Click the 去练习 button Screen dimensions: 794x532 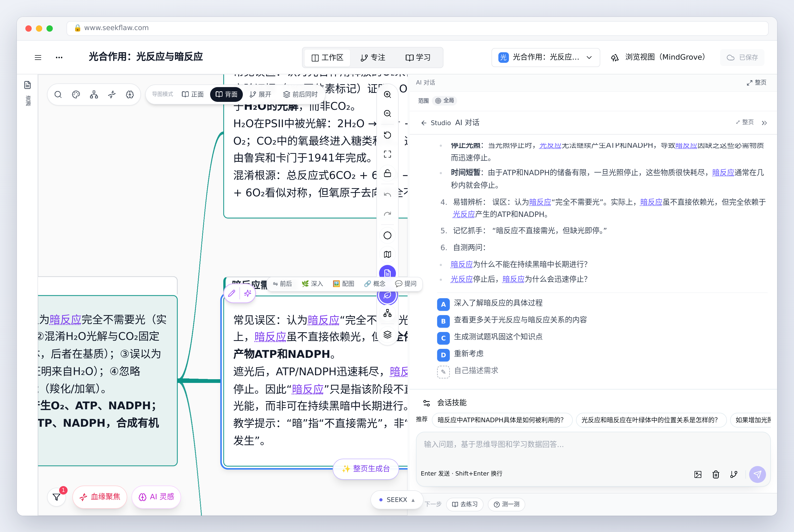click(x=465, y=505)
